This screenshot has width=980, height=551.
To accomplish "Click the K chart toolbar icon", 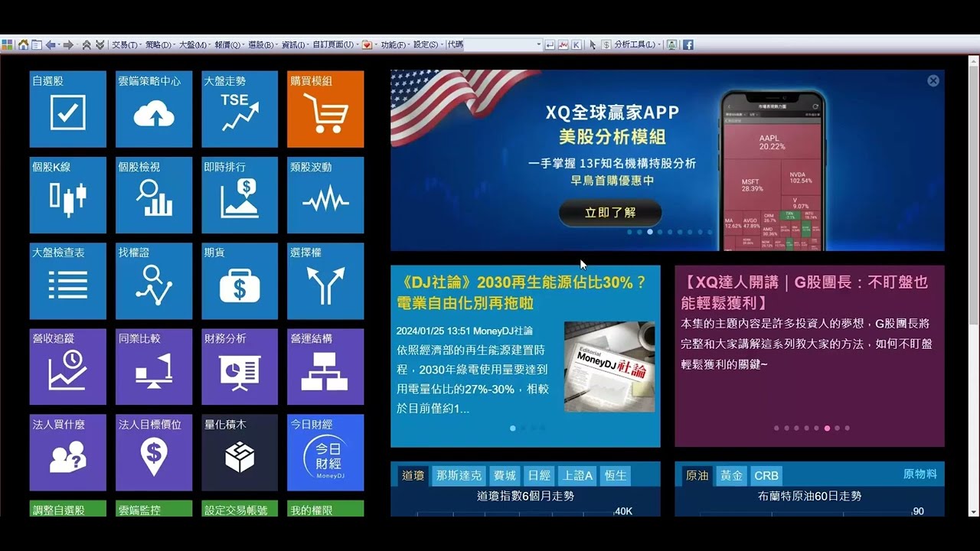I will [577, 45].
